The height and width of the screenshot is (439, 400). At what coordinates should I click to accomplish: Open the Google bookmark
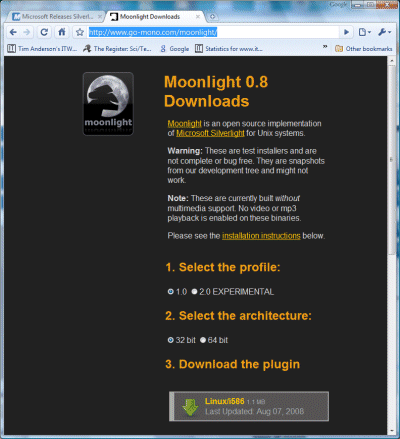tap(175, 49)
